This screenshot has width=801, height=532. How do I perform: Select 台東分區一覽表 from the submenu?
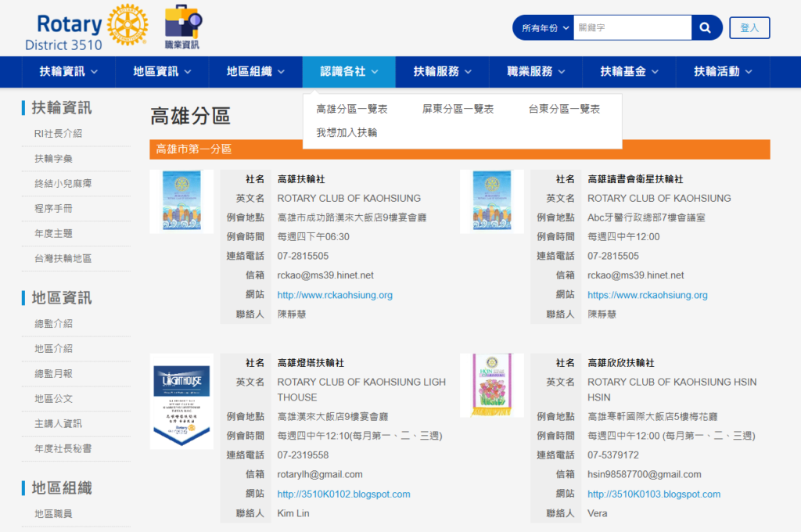(x=564, y=110)
